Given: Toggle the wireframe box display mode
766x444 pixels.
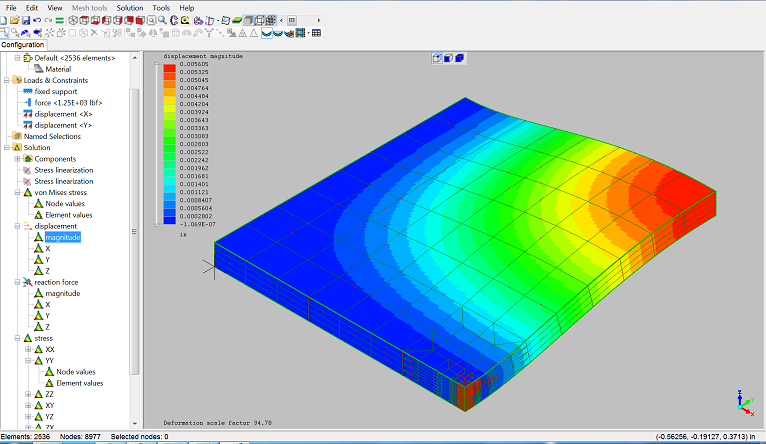Looking at the screenshot, I should [259, 21].
